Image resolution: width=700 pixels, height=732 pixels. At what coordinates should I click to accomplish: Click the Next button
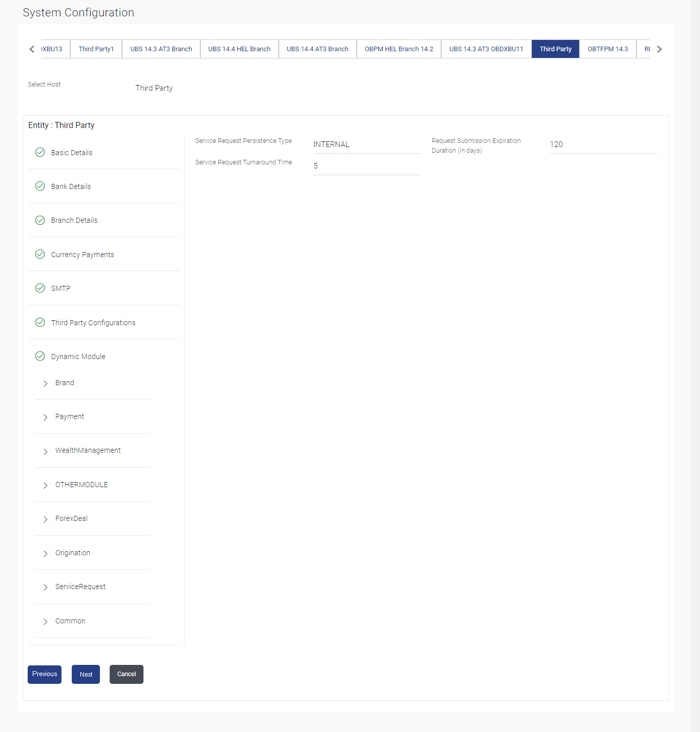tap(86, 674)
